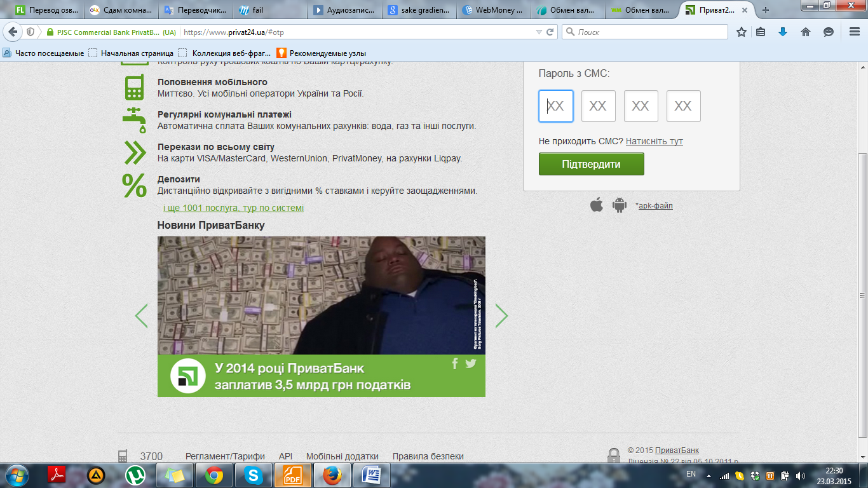Viewport: 868px width, 488px height.
Task: Focus the second SMS password XX field
Action: [x=599, y=106]
